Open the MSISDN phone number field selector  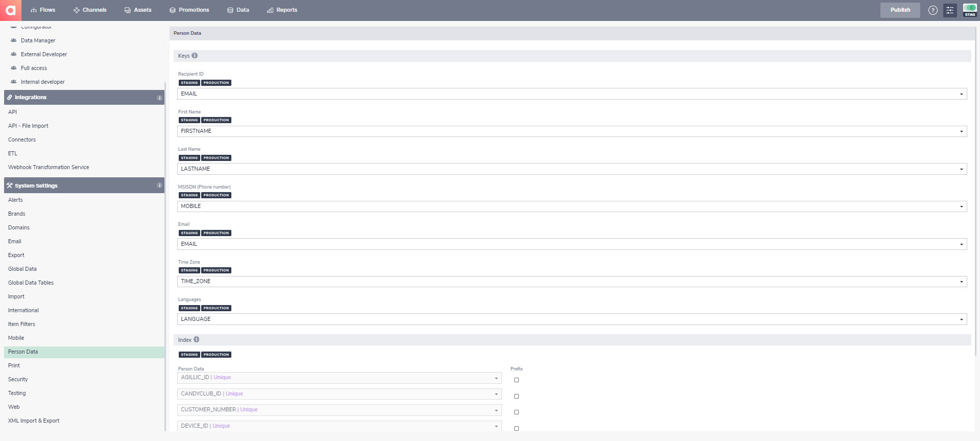(x=571, y=206)
